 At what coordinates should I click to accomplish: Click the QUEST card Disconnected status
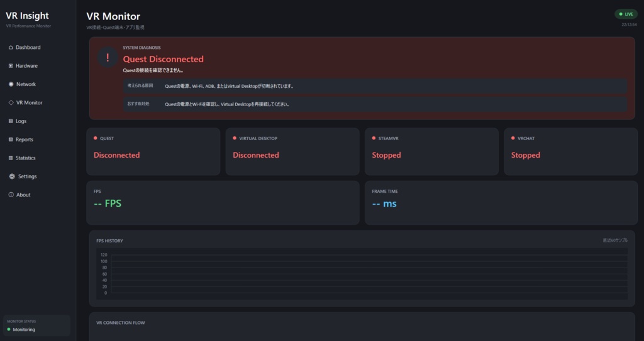tap(116, 155)
